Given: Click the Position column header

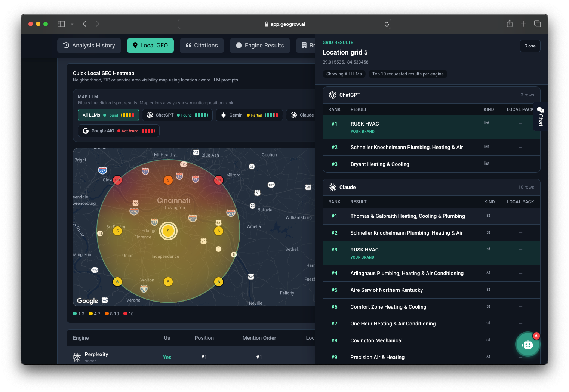Looking at the screenshot, I should pos(204,338).
